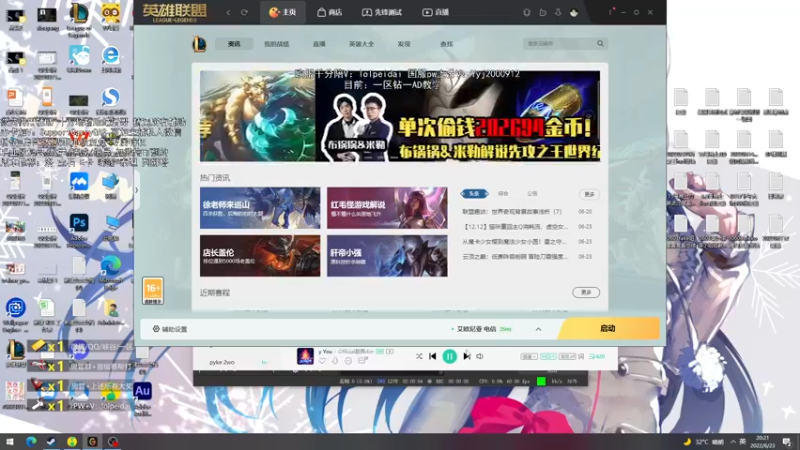
Task: Select the 资讯 sub-tab
Action: [x=234, y=44]
